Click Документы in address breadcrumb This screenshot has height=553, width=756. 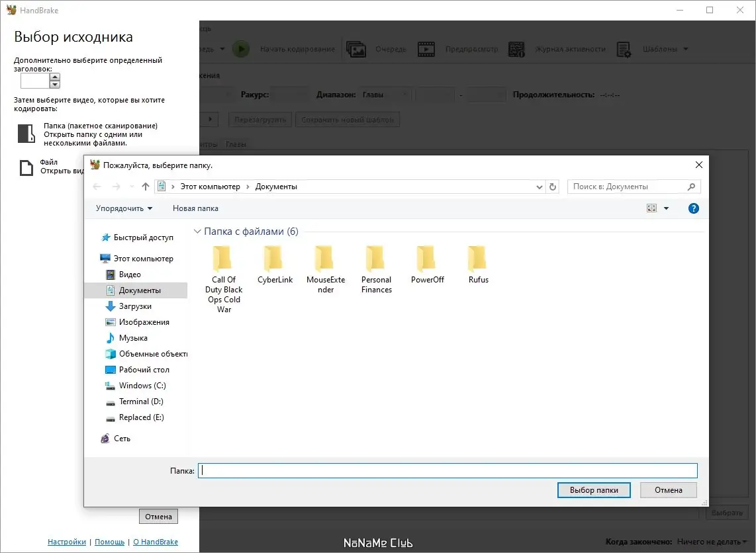tap(276, 187)
